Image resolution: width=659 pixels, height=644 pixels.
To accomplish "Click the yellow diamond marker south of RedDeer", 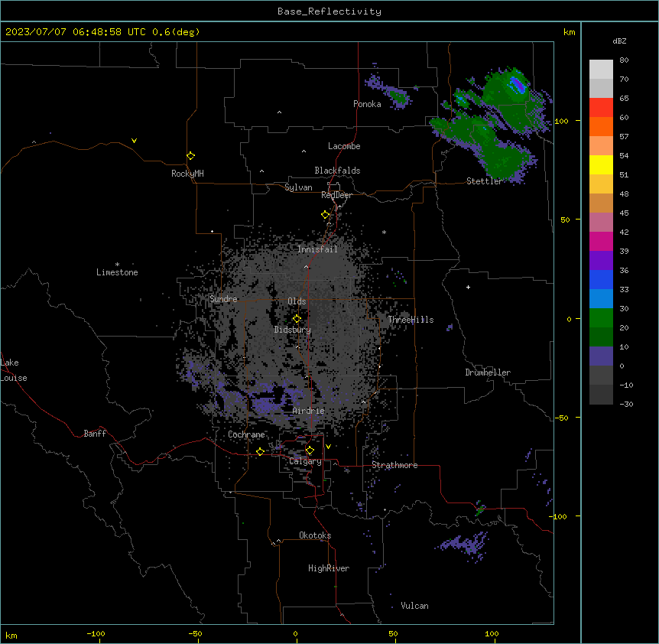I will tap(325, 215).
